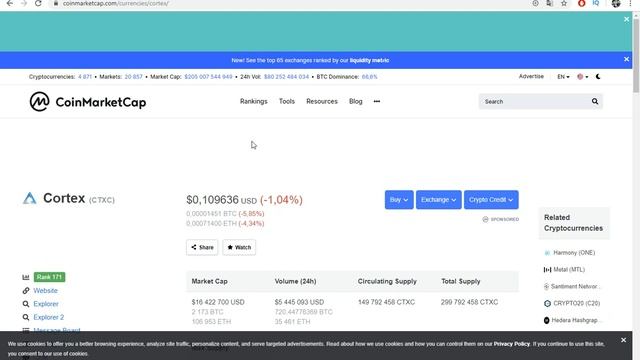The height and width of the screenshot is (360, 640).
Task: Click the Market Cap column header
Action: pos(209,281)
